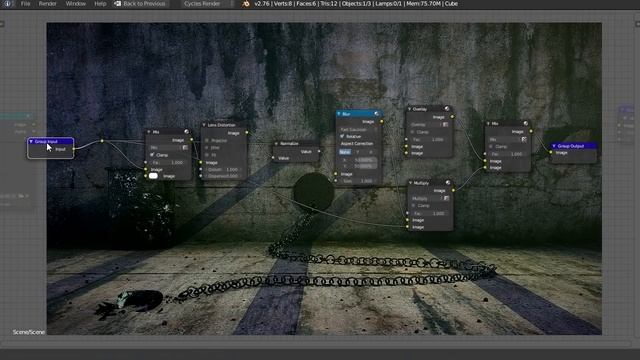Collapse the Normalize node

[276, 144]
